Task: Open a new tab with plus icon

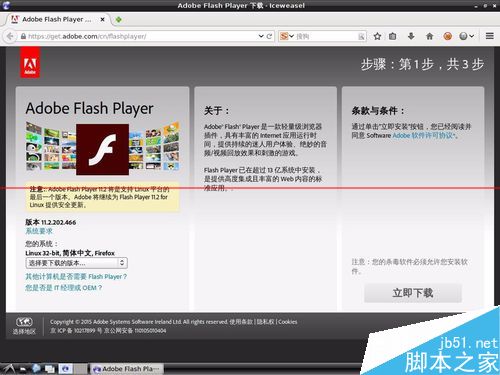Action: coord(118,19)
